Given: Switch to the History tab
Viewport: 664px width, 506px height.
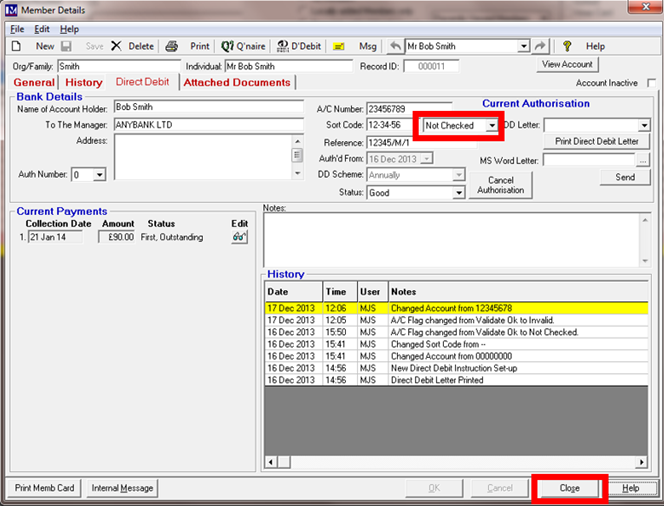Looking at the screenshot, I should click(84, 83).
